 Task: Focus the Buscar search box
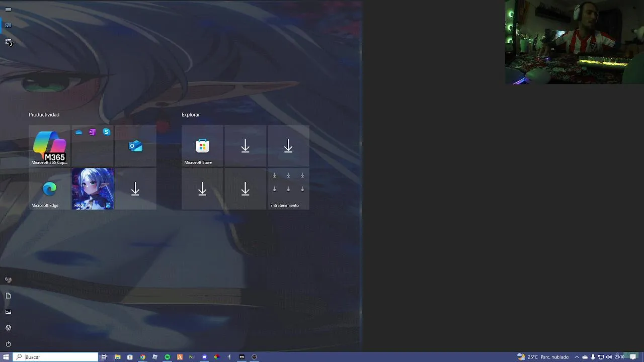(x=55, y=357)
